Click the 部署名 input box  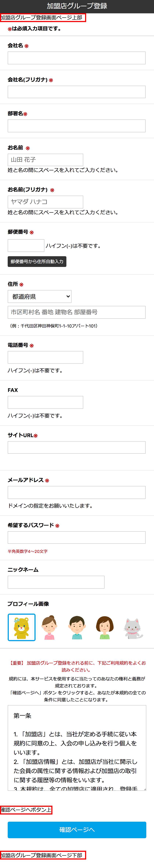coord(77,126)
